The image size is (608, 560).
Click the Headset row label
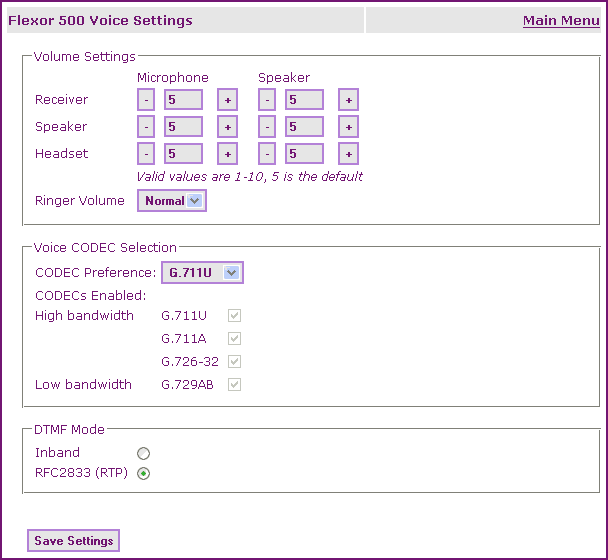[x=62, y=154]
